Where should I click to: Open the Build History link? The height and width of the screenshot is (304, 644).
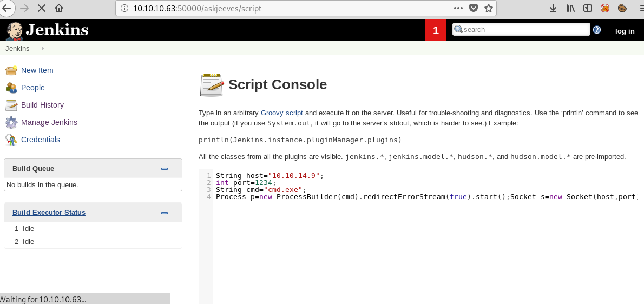coord(42,105)
